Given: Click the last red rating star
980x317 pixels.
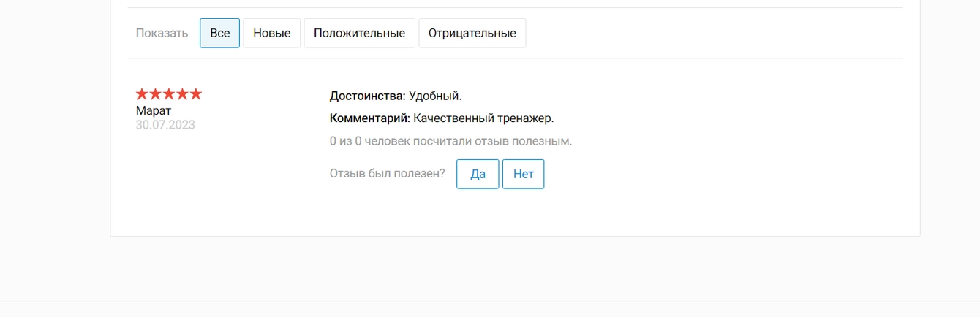Looking at the screenshot, I should [195, 93].
